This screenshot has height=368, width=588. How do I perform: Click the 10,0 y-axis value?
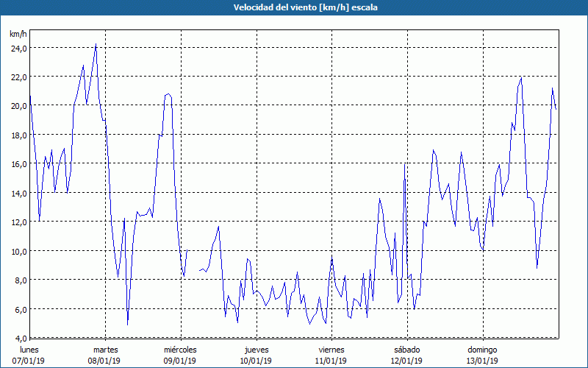coord(18,252)
